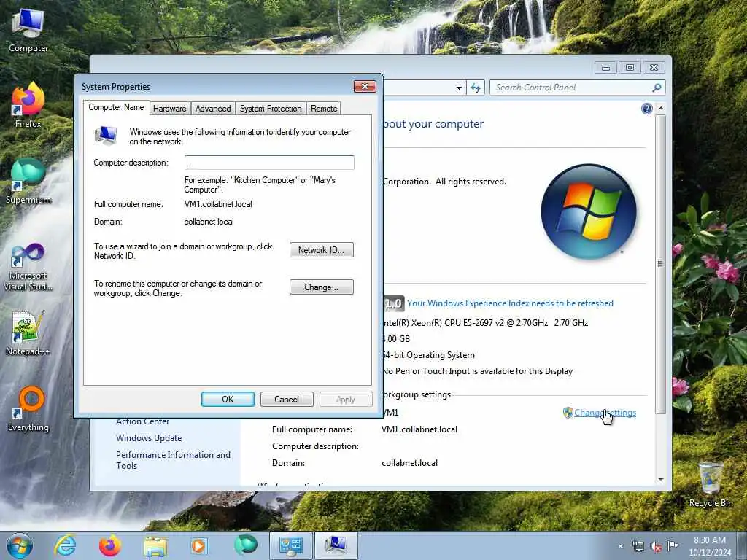Confirm System Properties with OK
Viewport: 747px width, 560px height.
click(x=228, y=399)
